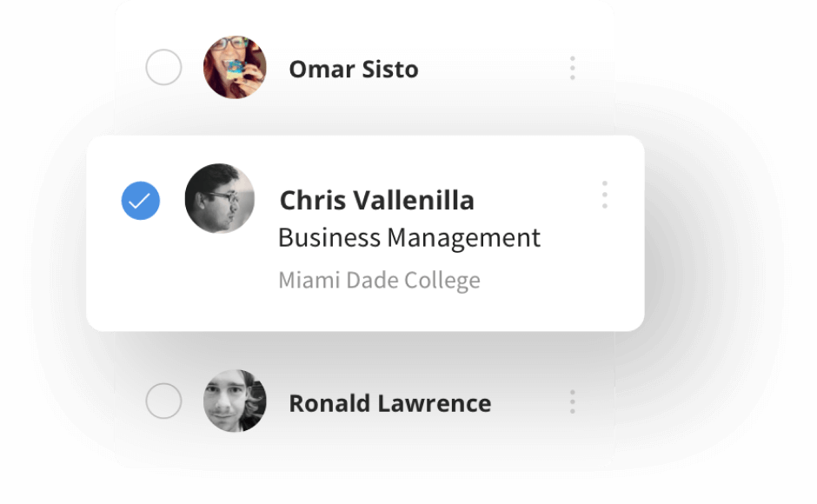The width and height of the screenshot is (817, 504).
Task: Click Omar Sisto's profile photo
Action: pyautogui.click(x=235, y=68)
